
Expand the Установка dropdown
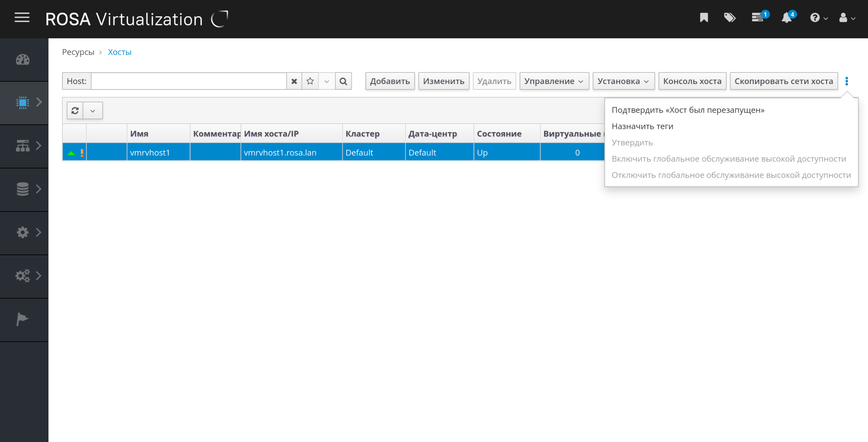click(623, 81)
